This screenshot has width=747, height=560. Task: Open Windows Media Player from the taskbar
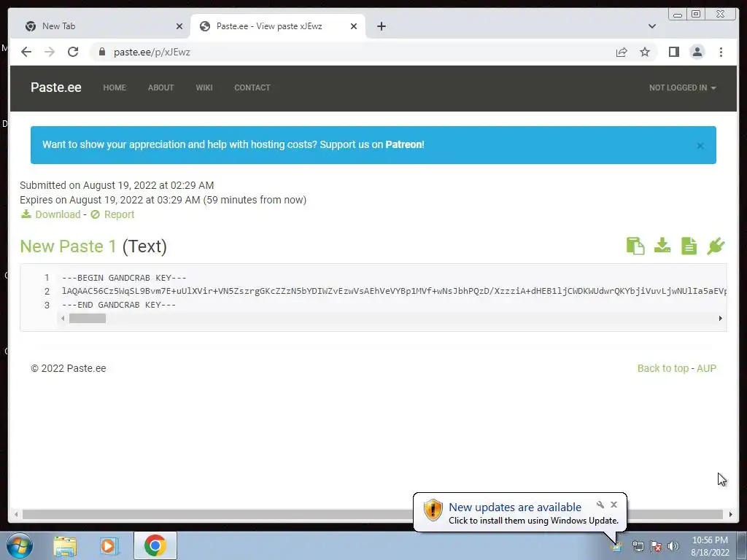(x=109, y=545)
